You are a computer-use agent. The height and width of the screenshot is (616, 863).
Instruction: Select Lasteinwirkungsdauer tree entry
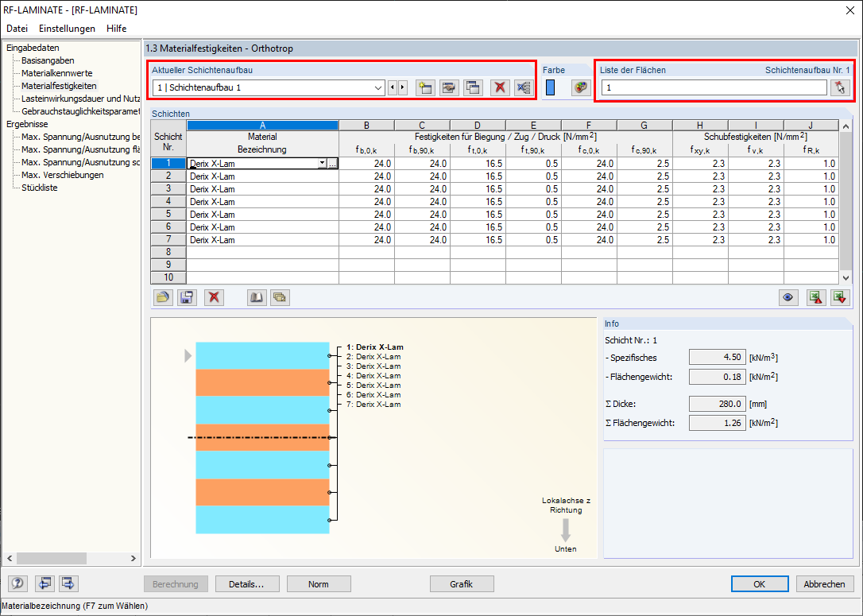click(x=80, y=99)
